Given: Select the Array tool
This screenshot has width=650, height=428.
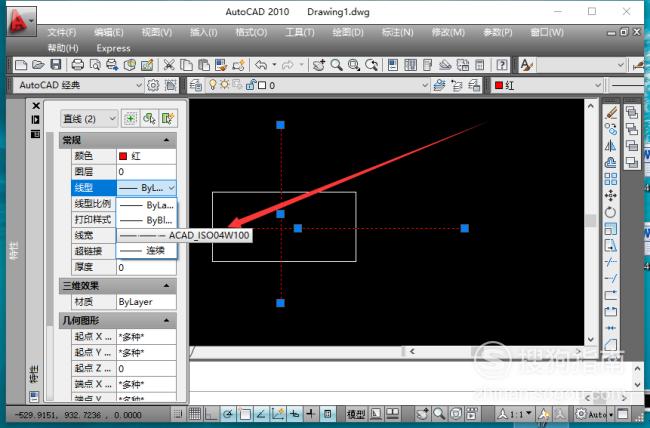Looking at the screenshot, I should [611, 179].
